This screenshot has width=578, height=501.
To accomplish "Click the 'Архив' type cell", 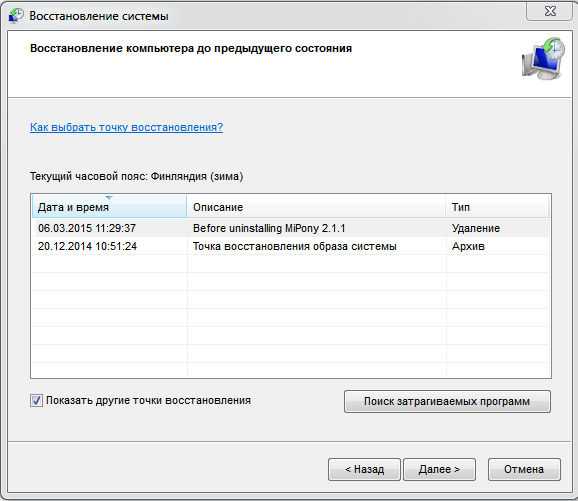I will pos(468,246).
